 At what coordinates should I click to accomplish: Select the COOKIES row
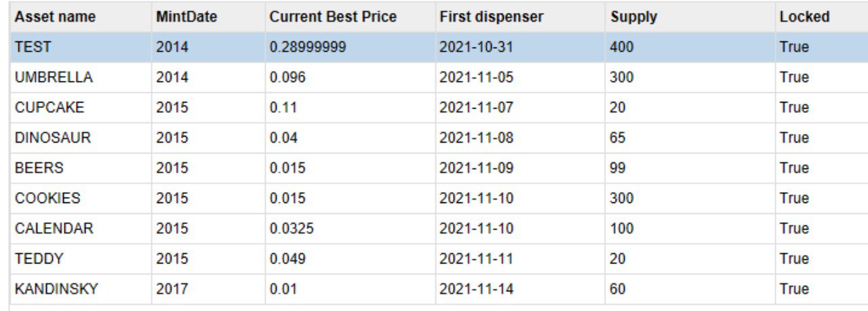[x=439, y=198]
